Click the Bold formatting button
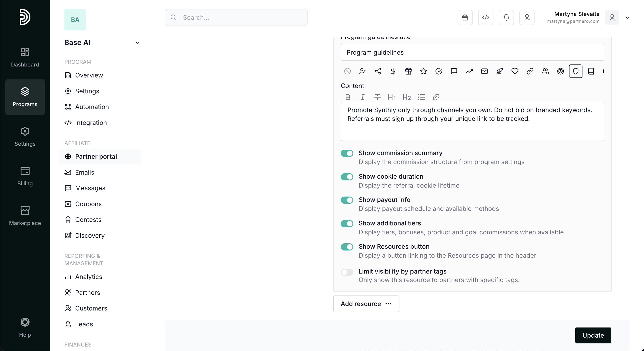This screenshot has width=644, height=351. [348, 97]
